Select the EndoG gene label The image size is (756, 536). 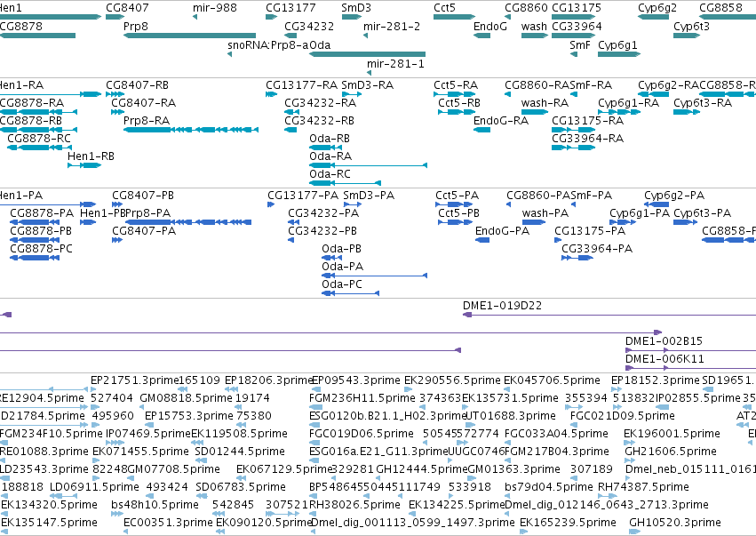pyautogui.click(x=489, y=27)
